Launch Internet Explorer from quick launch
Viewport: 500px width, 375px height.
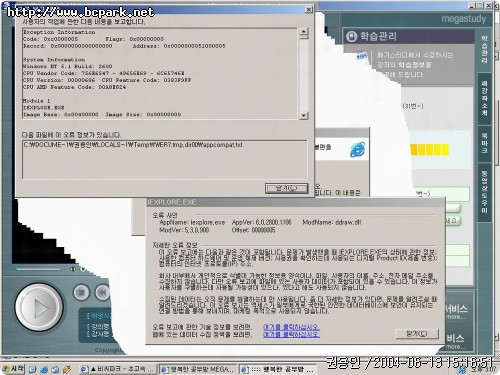click(x=44, y=369)
